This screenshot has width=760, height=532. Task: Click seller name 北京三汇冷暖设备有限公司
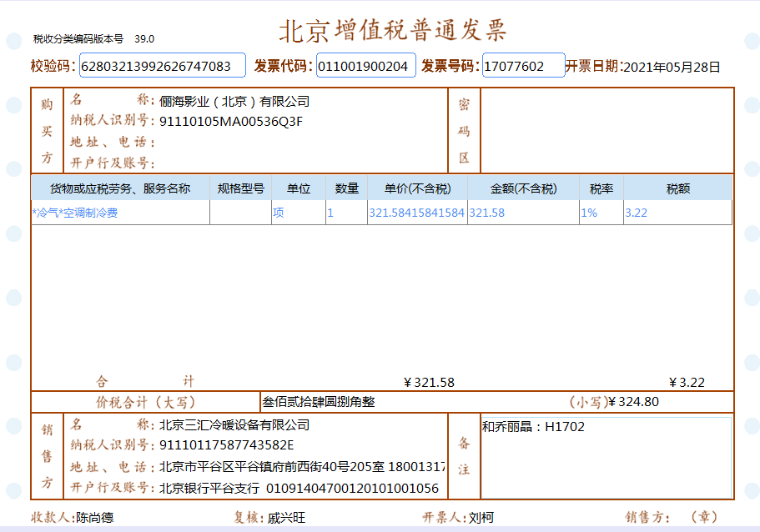click(234, 425)
